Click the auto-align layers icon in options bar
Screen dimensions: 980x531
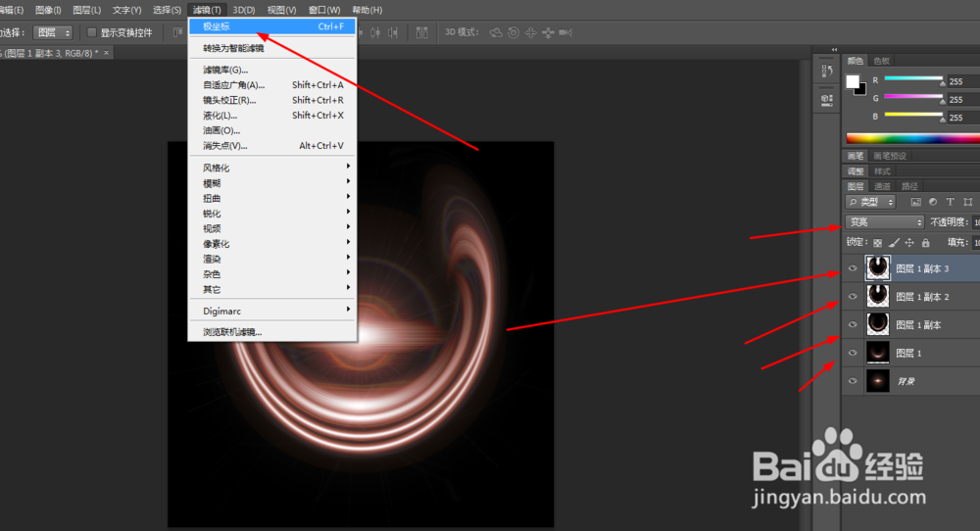421,32
